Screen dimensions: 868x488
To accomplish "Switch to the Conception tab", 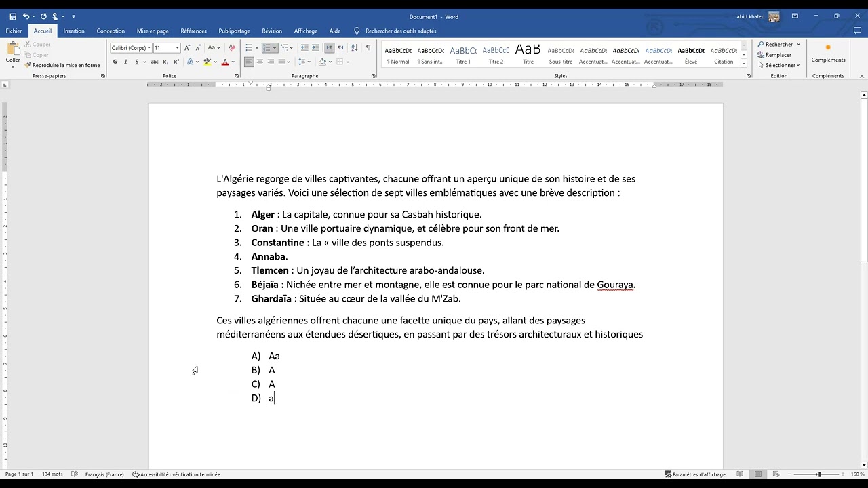I will tap(111, 30).
